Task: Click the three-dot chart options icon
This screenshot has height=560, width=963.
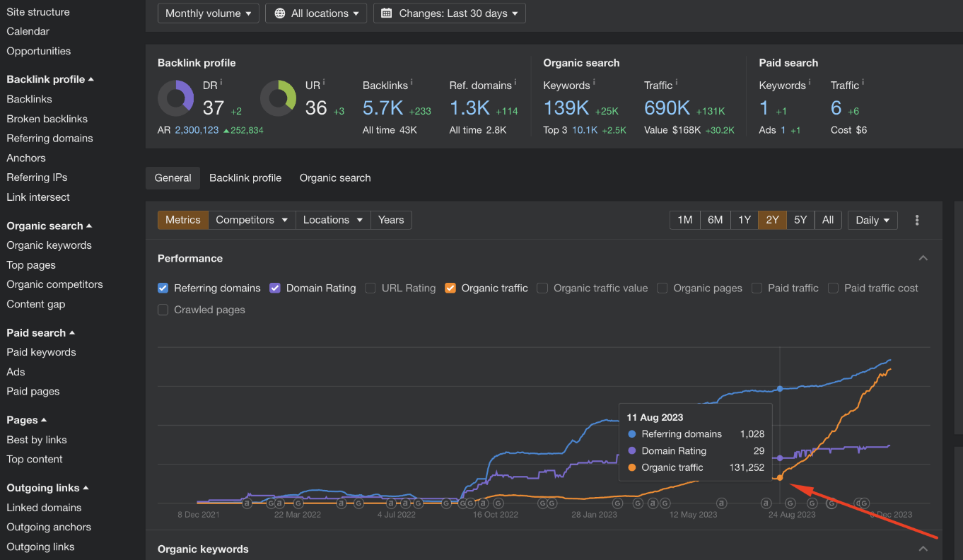Action: (x=917, y=220)
